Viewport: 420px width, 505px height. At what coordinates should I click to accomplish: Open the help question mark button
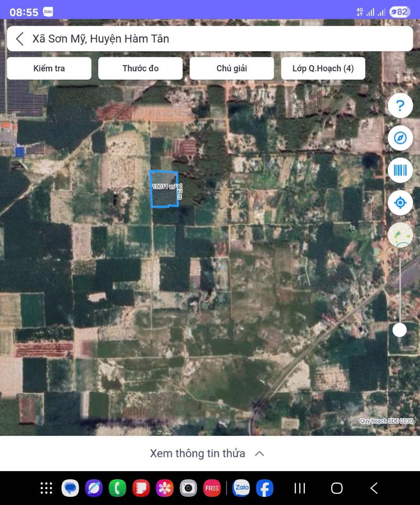[x=400, y=106]
